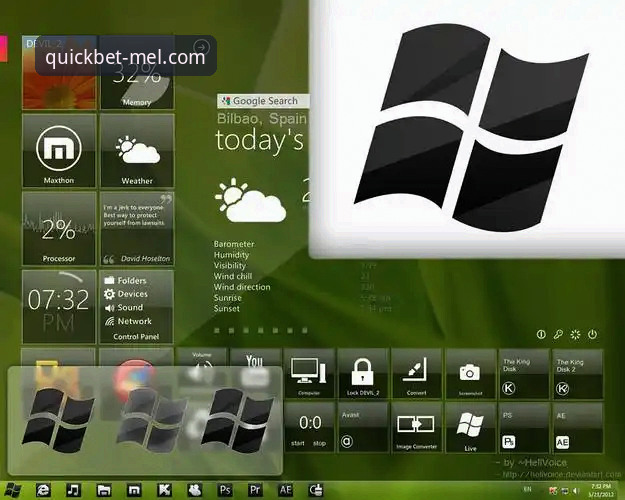The image size is (625, 500).
Task: Open the Messenger taskbar icon
Action: pos(195,490)
